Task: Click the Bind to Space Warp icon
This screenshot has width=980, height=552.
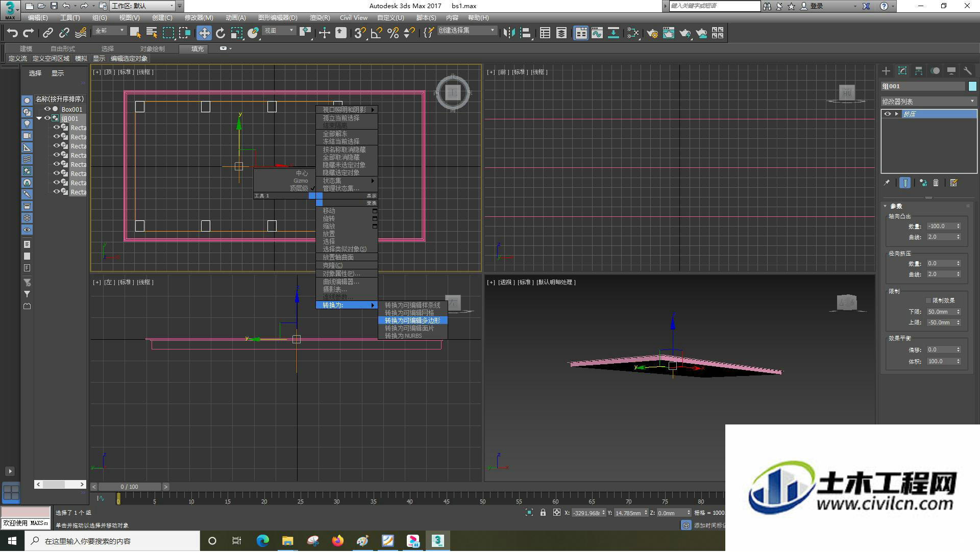Action: [81, 33]
